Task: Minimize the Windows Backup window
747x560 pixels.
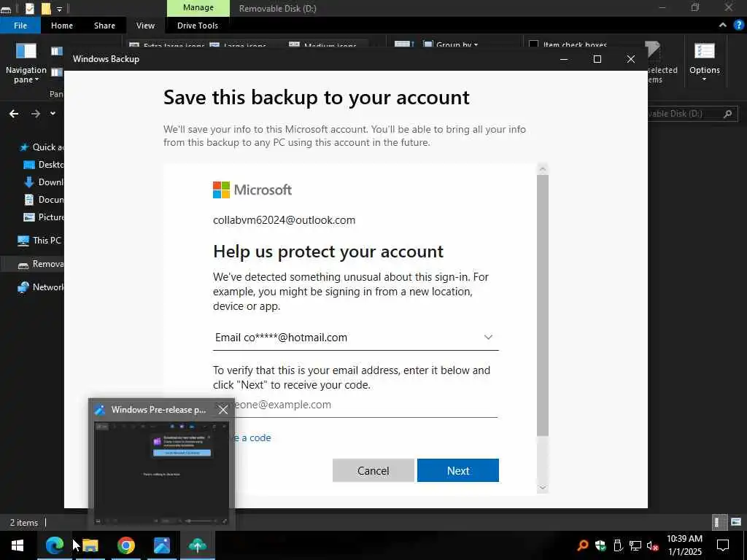Action: click(x=564, y=59)
